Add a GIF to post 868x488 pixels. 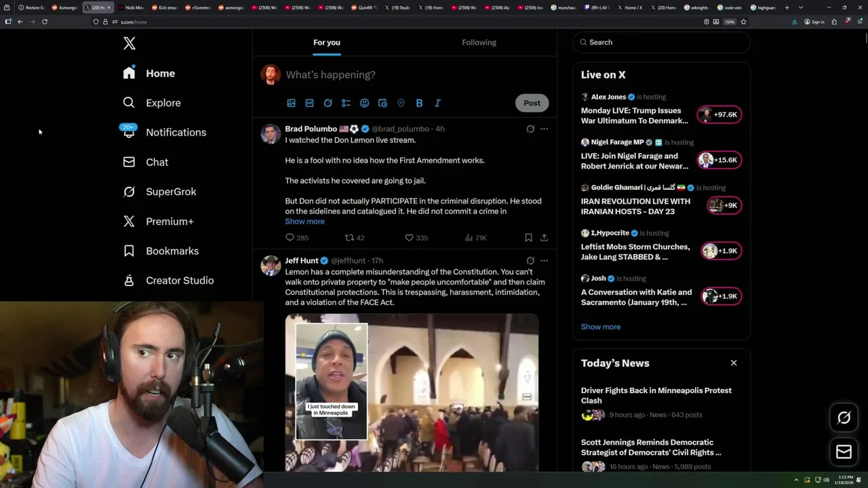coord(309,103)
